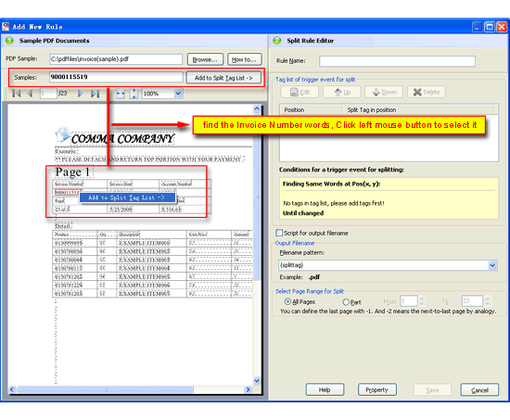
Task: Click the Split Rule Editor step icon
Action: [277, 41]
